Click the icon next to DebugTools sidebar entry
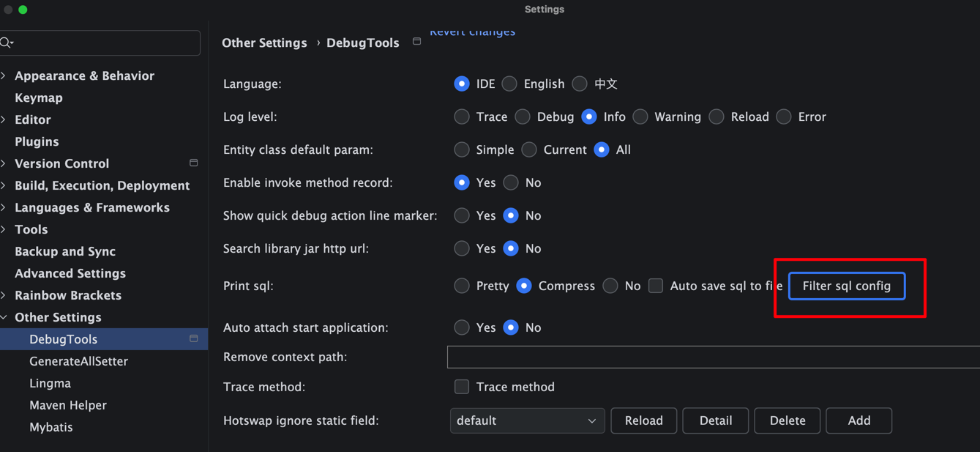This screenshot has height=452, width=980. (194, 338)
